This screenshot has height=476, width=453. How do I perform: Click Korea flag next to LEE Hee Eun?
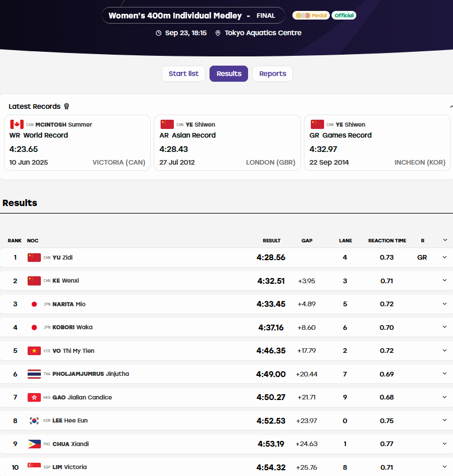coord(34,420)
